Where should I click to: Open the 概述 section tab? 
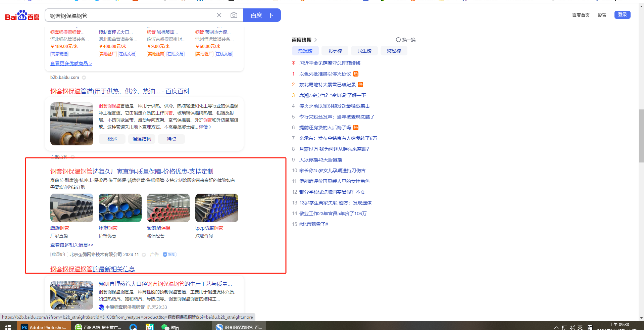pos(112,139)
